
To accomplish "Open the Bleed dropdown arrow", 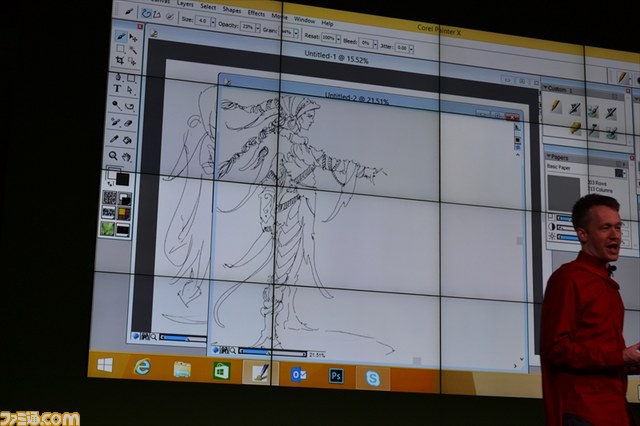I will tap(375, 44).
